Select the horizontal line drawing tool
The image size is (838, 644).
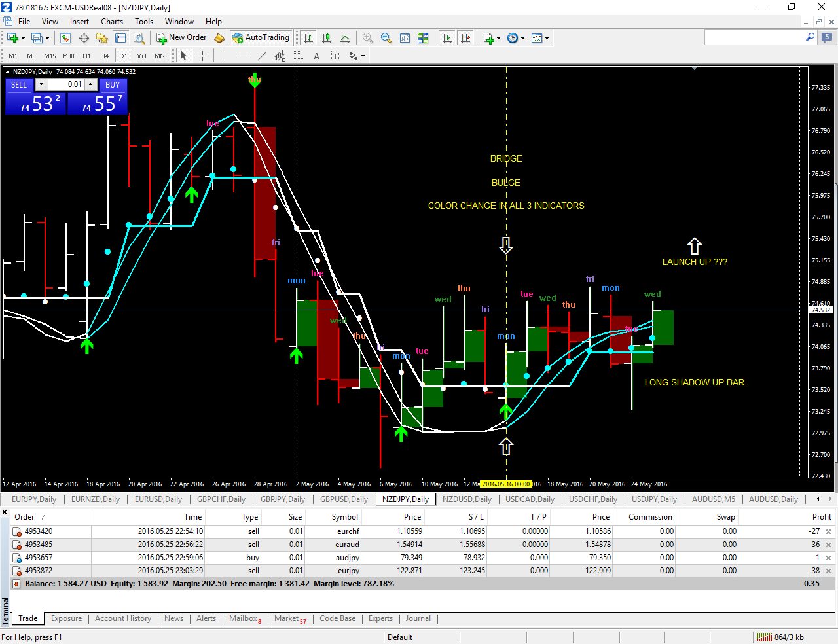243,56
